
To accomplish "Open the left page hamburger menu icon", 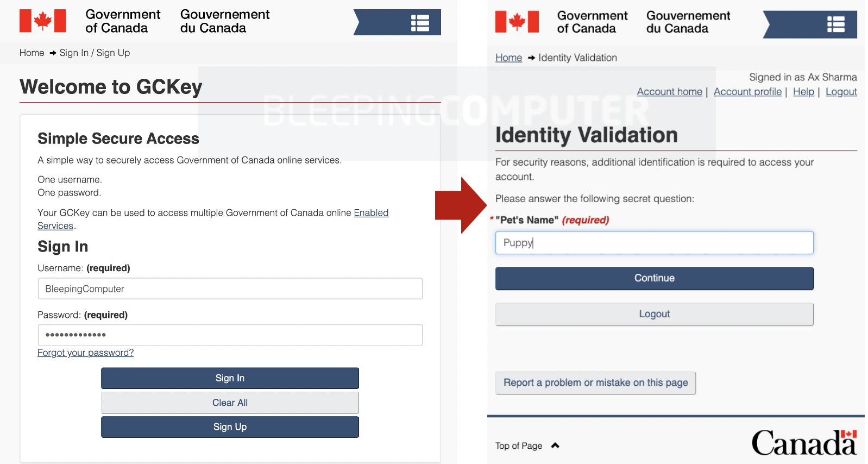I will click(420, 23).
